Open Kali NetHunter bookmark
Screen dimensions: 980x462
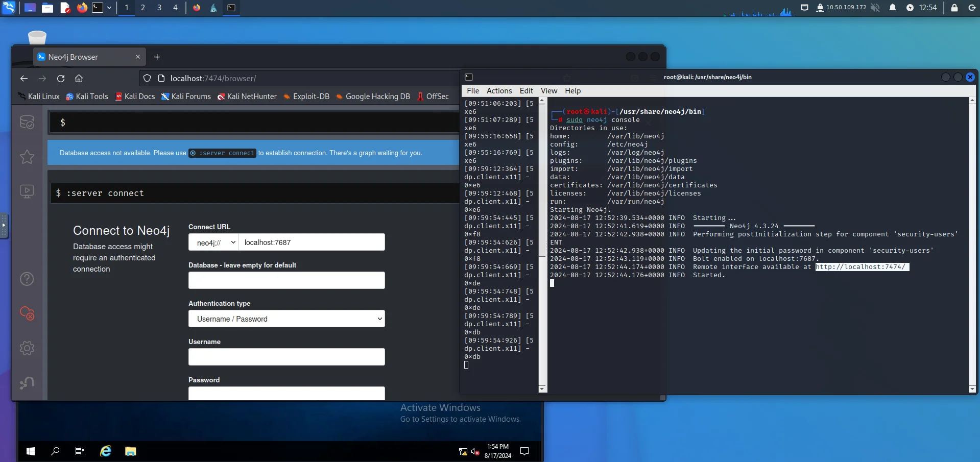(x=247, y=96)
